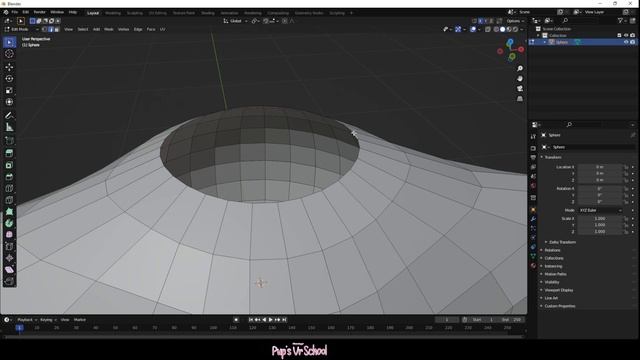The height and width of the screenshot is (360, 640).
Task: Select the Spin tool
Action: (x=9, y=223)
